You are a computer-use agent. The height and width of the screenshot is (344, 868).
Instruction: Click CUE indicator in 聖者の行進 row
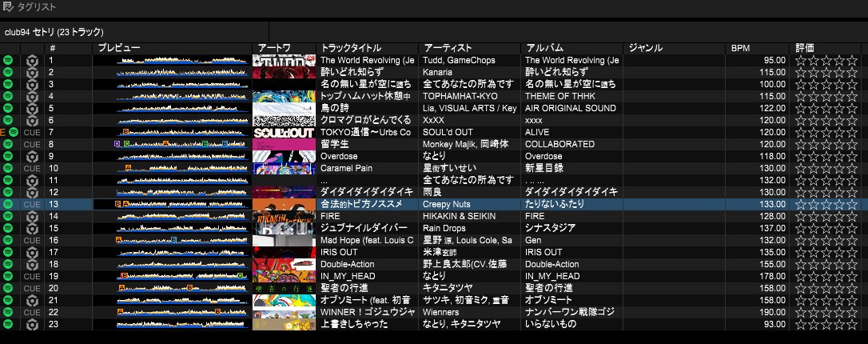[32, 288]
